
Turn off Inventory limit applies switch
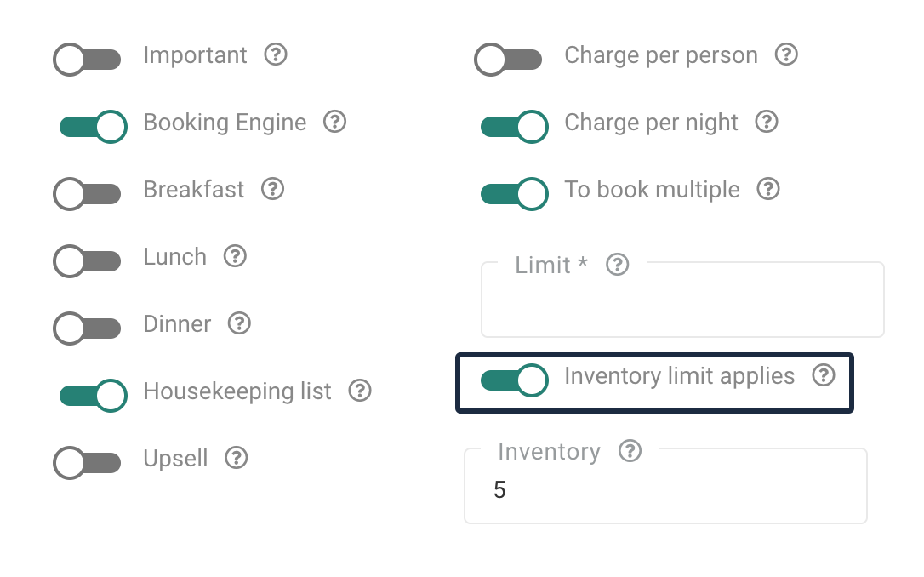[x=514, y=380]
